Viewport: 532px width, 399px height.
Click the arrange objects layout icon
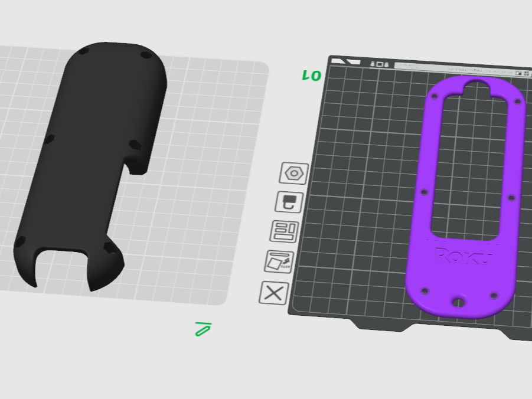click(x=285, y=231)
